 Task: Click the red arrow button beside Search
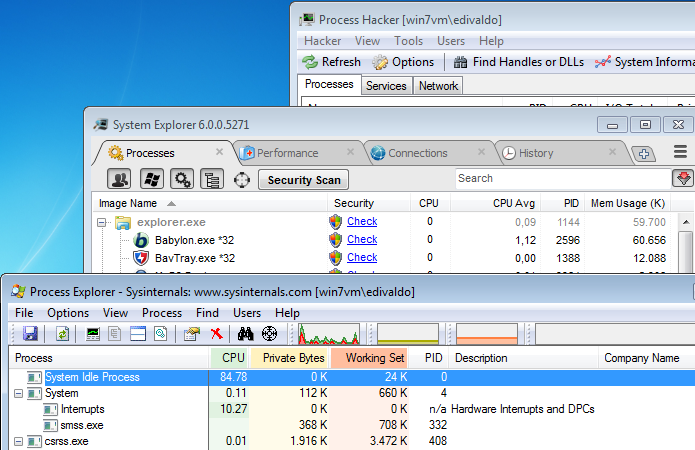pos(683,178)
